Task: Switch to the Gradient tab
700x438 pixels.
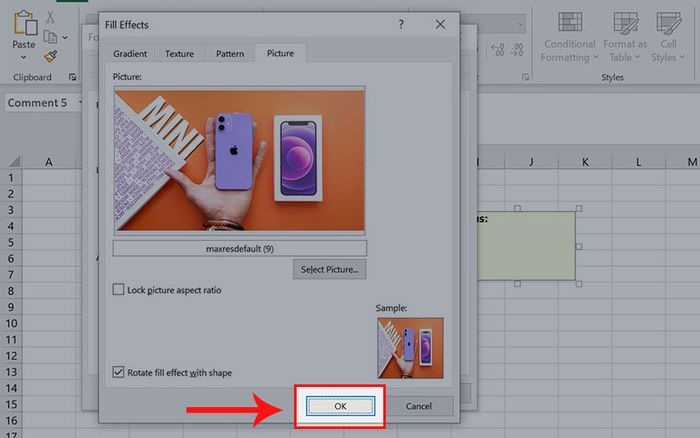Action: (130, 54)
